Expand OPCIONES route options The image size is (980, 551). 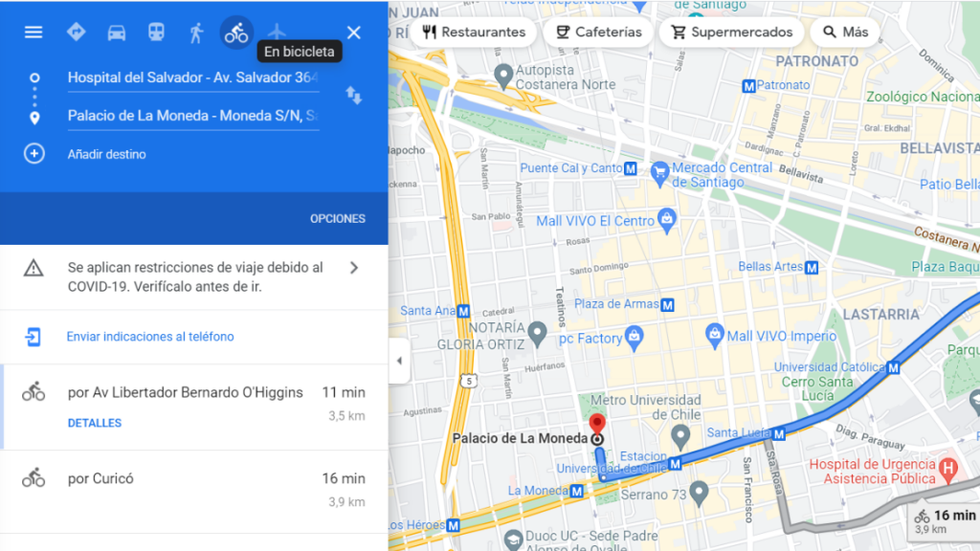click(x=338, y=219)
